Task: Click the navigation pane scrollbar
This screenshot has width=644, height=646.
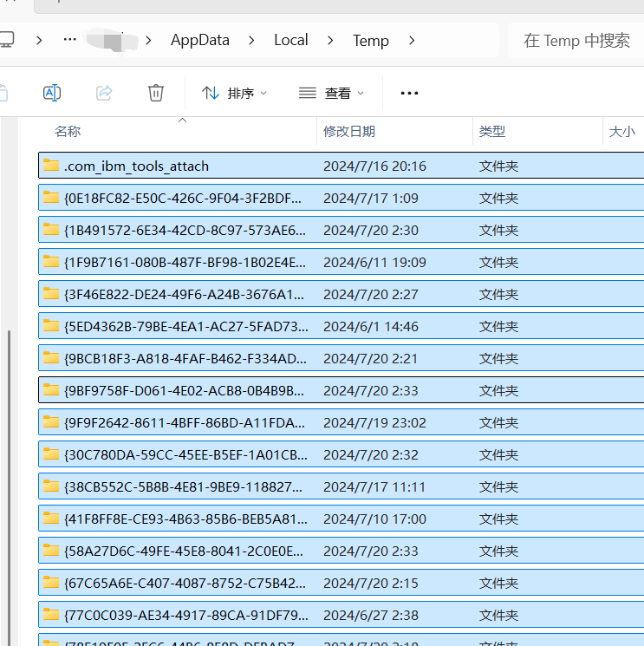Action: coord(9,486)
